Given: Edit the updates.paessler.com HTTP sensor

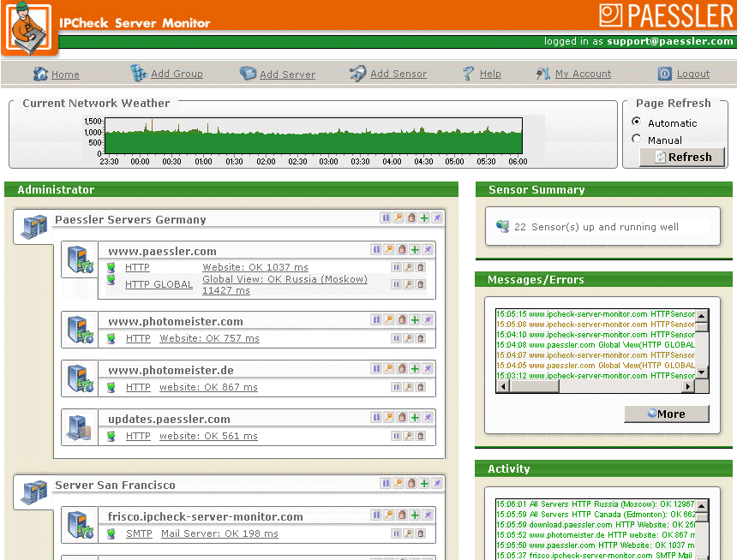Looking at the screenshot, I should coord(409,436).
